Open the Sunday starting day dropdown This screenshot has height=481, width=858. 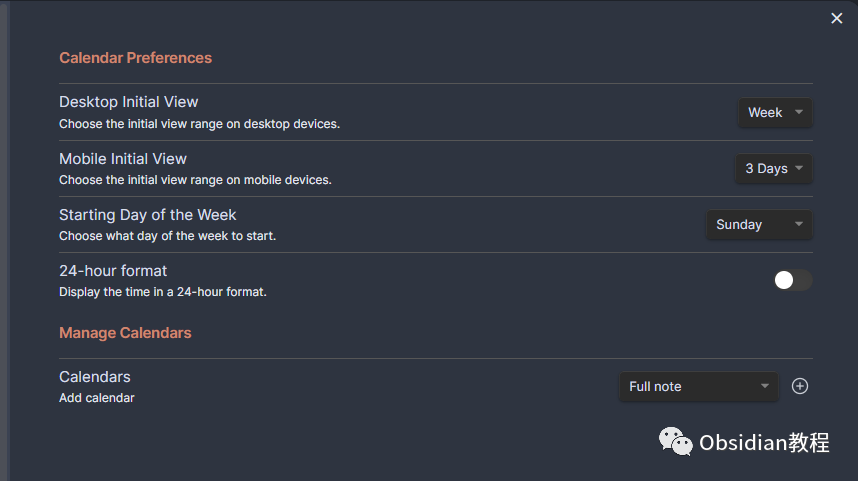coord(759,224)
